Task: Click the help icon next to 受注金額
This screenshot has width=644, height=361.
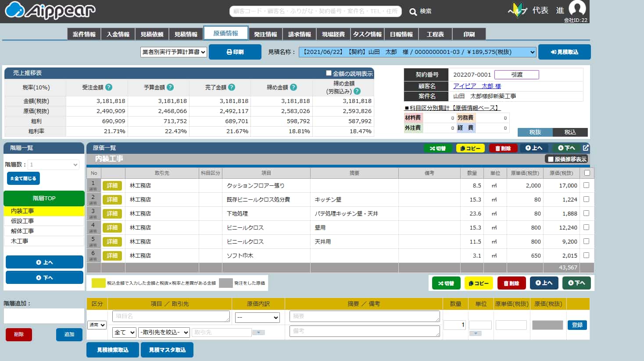Action: click(109, 87)
